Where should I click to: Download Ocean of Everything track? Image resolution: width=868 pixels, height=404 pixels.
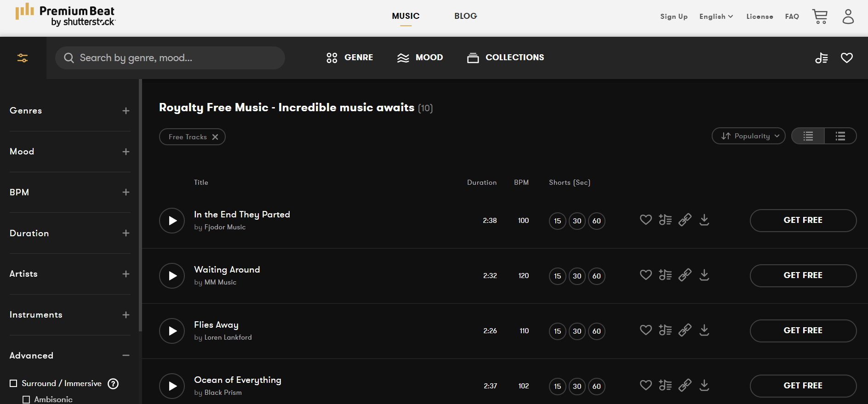704,385
